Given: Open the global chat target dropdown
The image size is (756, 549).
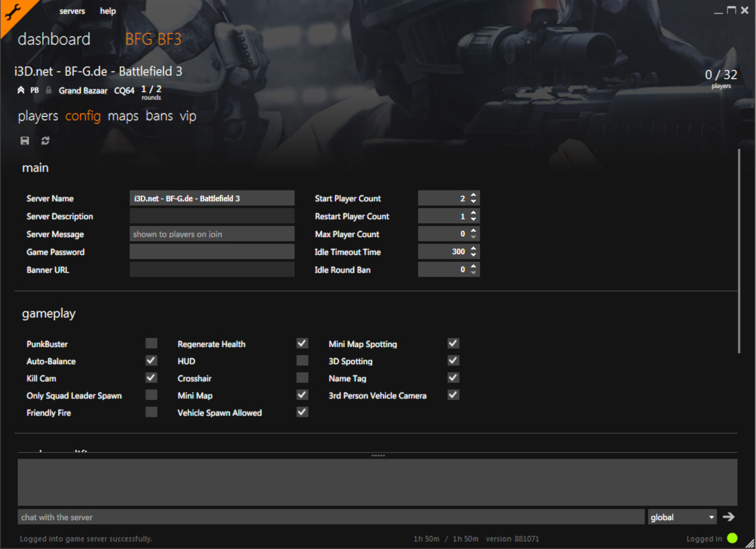Looking at the screenshot, I should point(682,517).
